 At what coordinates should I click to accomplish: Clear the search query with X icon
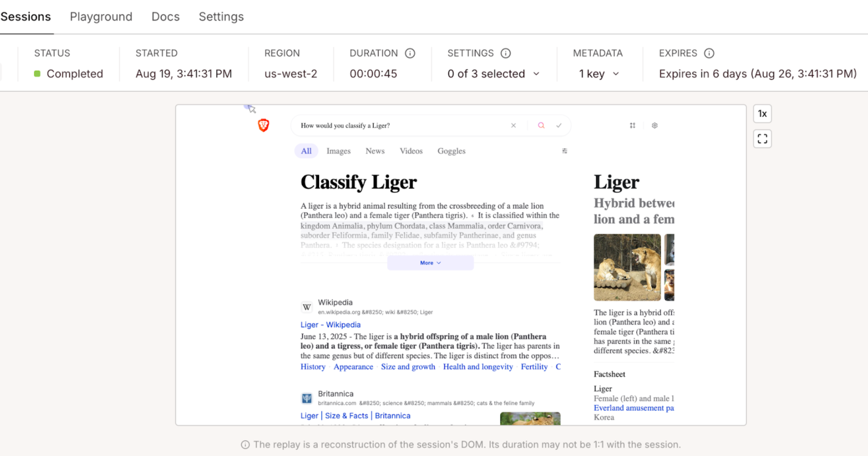(513, 125)
